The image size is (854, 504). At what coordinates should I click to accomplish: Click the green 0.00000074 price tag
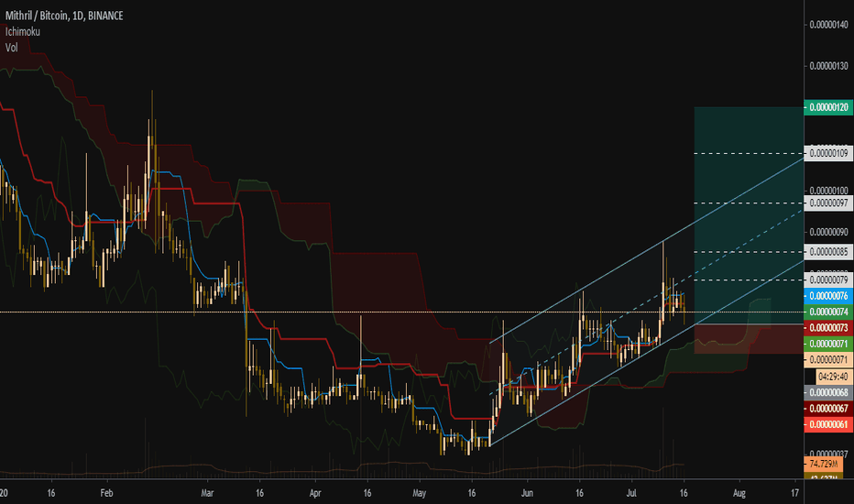point(828,312)
